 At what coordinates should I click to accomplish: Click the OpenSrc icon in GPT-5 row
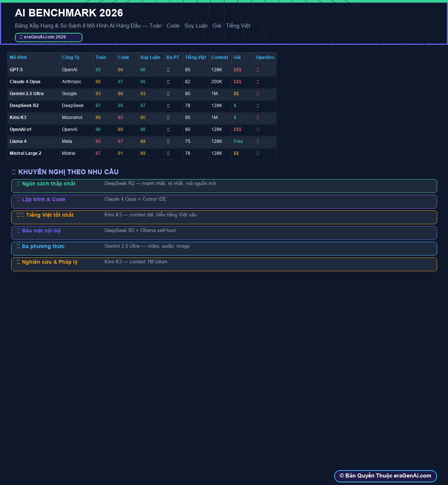pos(258,70)
